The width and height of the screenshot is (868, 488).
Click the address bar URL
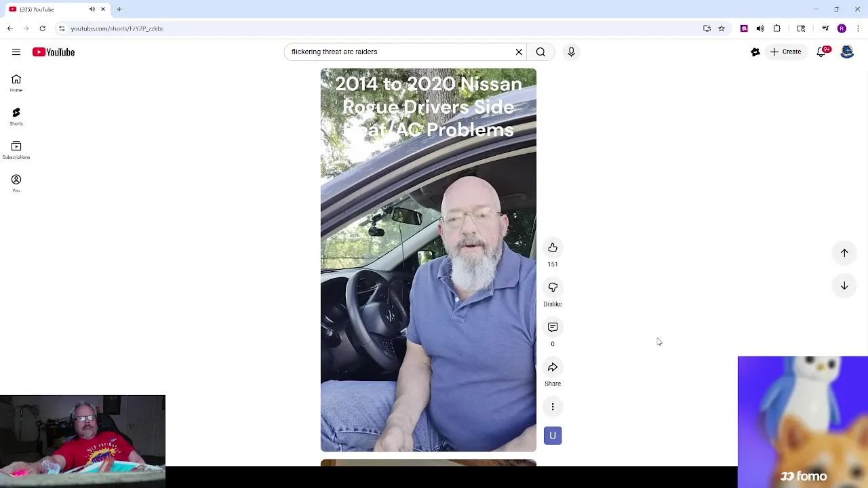point(117,28)
